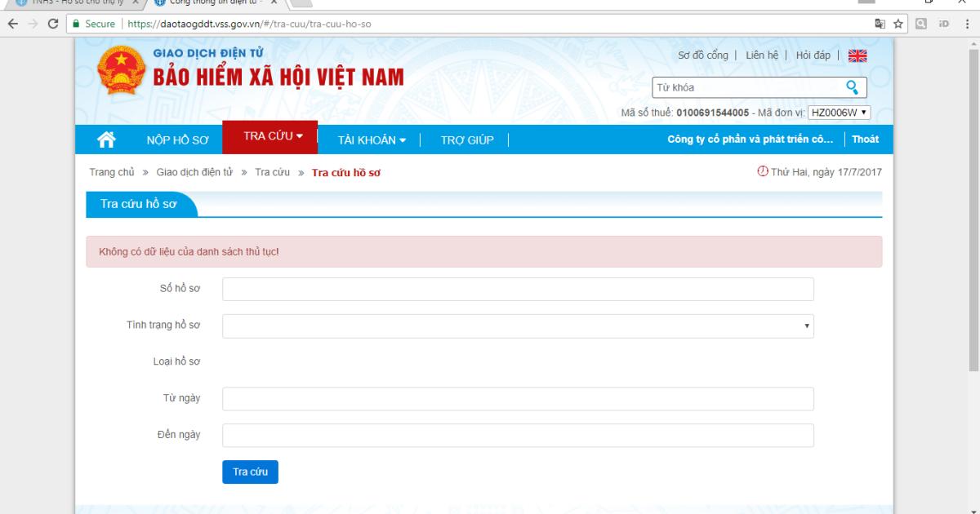Select NỘP HỒ SƠ in navigation
The image size is (980, 514).
point(177,140)
